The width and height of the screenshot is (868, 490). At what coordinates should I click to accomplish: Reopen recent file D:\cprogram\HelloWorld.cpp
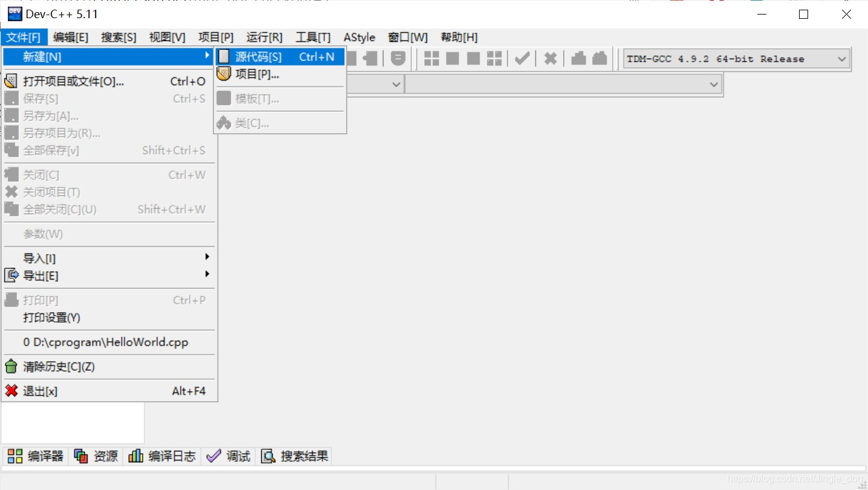point(109,342)
